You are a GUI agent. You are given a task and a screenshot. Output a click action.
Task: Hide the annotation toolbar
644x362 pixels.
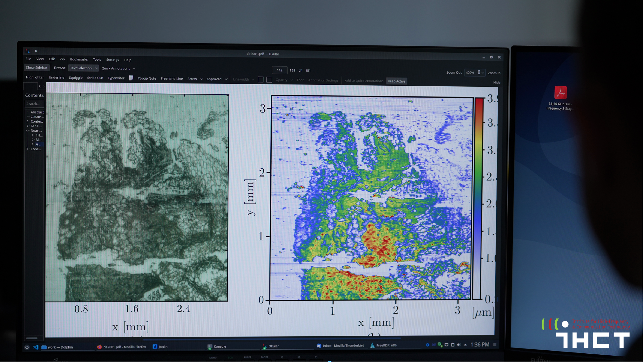pos(497,83)
